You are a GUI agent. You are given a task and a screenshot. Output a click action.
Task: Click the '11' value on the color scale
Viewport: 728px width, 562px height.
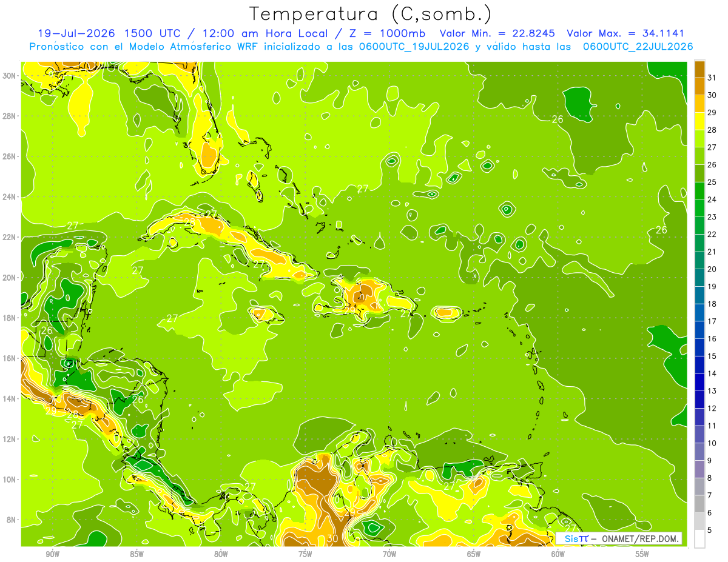click(712, 426)
